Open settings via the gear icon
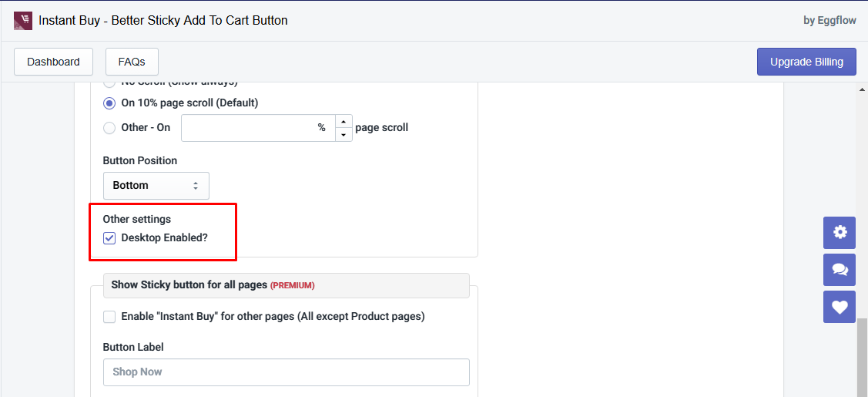 (840, 233)
